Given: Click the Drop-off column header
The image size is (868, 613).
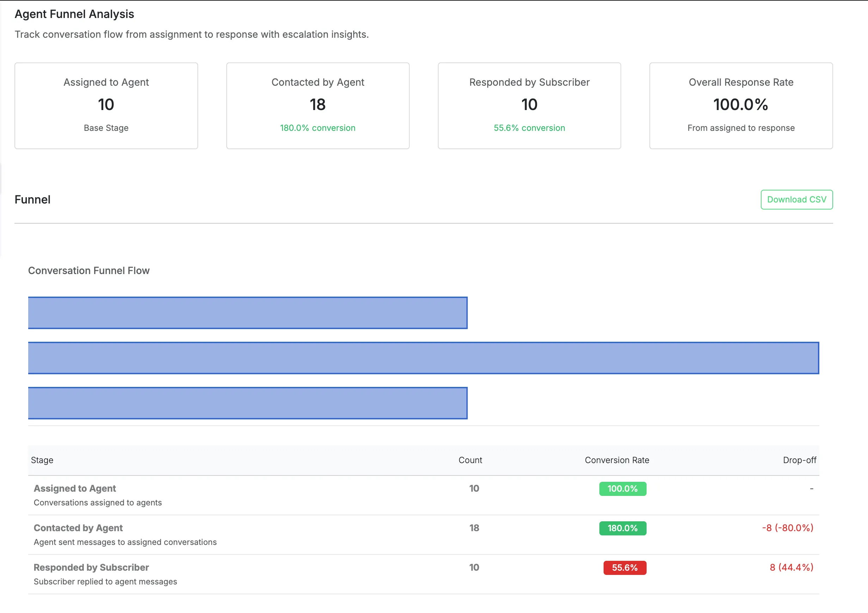Looking at the screenshot, I should tap(800, 460).
